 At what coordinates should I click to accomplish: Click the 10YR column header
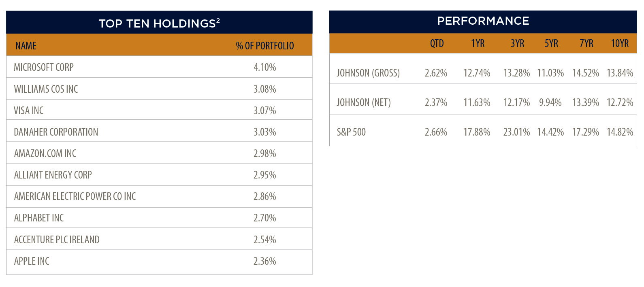(620, 43)
